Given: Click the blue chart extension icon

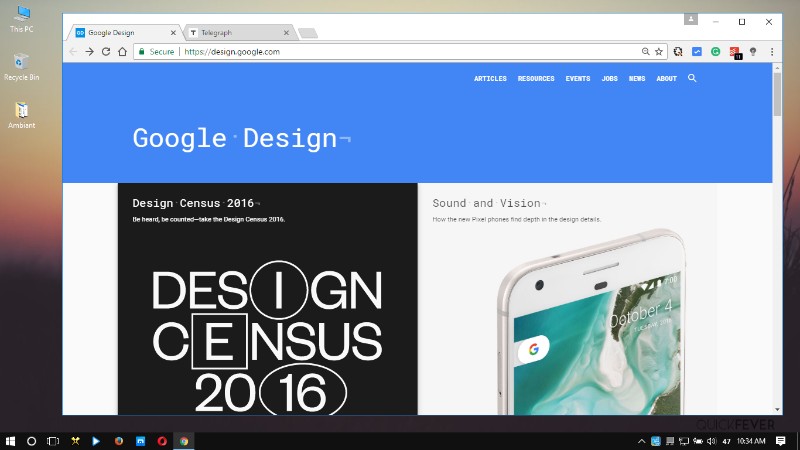Looking at the screenshot, I should coord(696,52).
